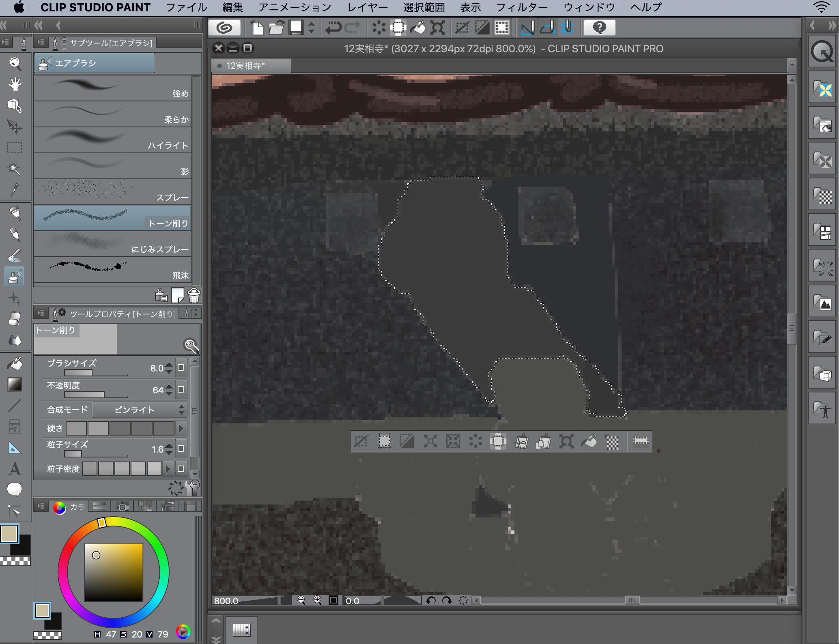Viewport: 839px width, 644px height.
Task: Open CLIP STUDIO from swirl icon
Action: [224, 28]
